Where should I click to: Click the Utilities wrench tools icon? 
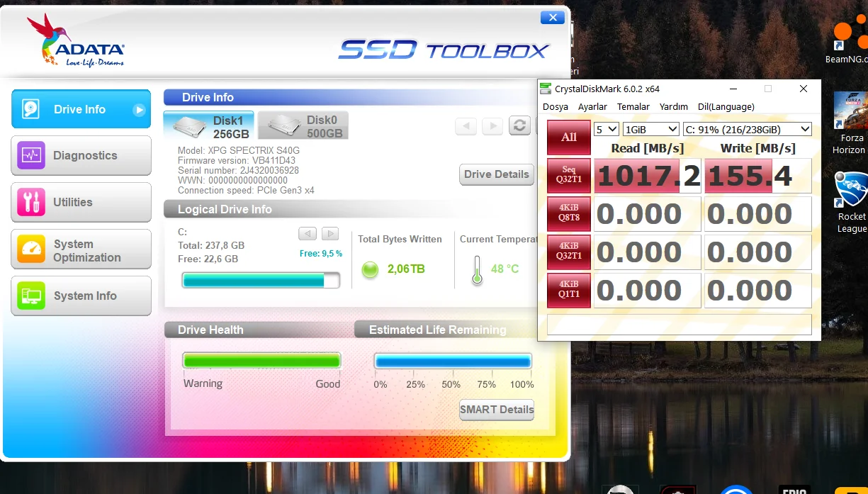tap(30, 202)
